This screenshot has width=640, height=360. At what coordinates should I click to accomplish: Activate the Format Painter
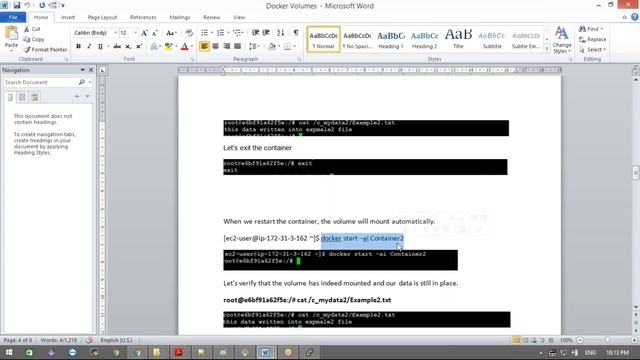click(45, 49)
